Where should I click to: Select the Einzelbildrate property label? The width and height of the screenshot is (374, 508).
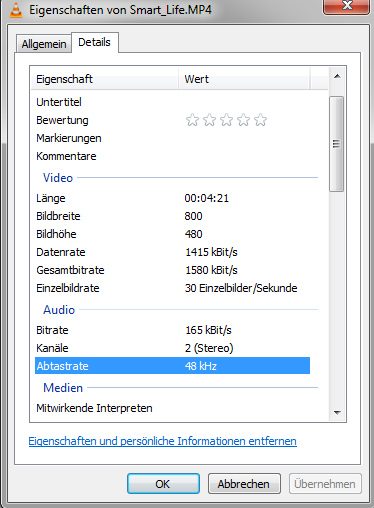68,288
